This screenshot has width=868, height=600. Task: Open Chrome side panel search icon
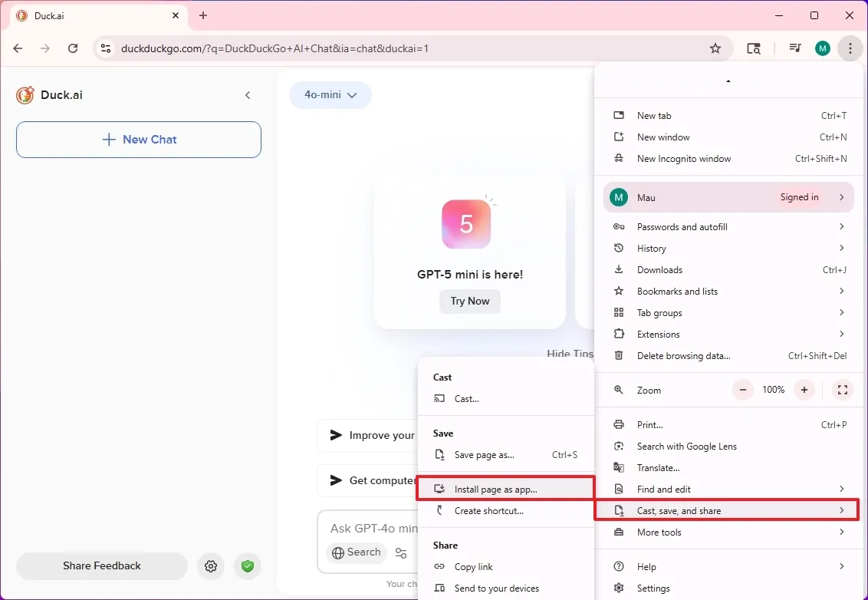[x=754, y=48]
